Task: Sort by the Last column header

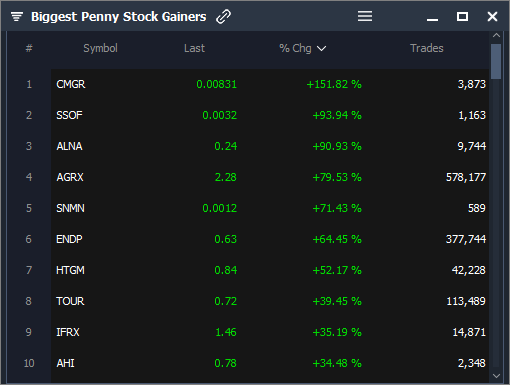Action: (x=194, y=48)
